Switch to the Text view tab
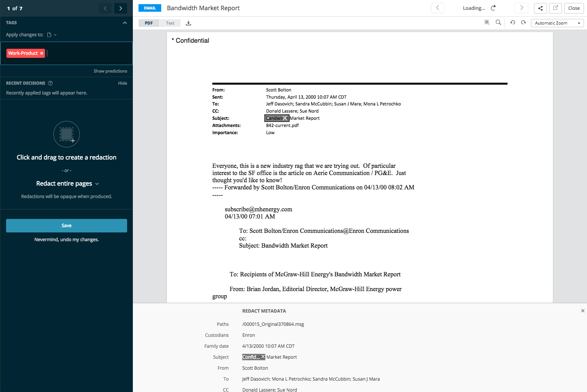Viewport: 587px width, 392px height. (170, 23)
